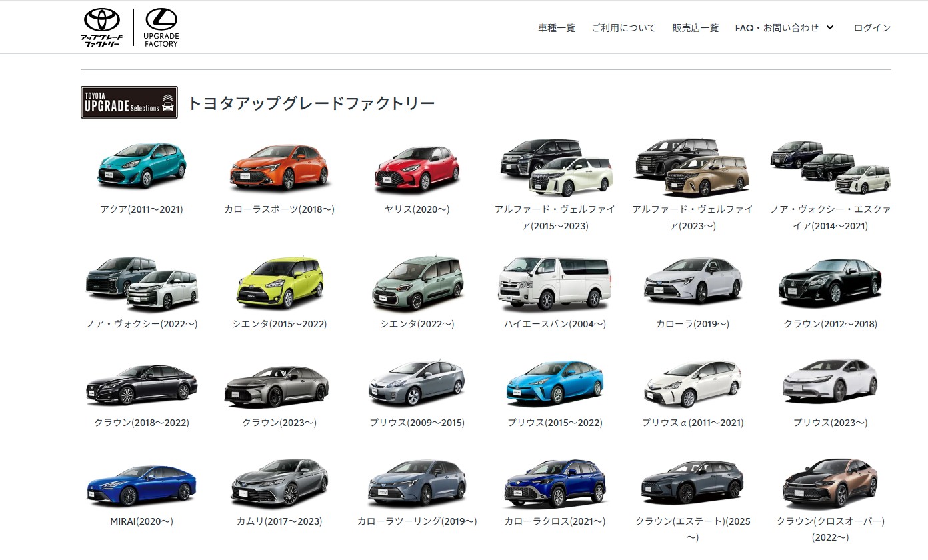The height and width of the screenshot is (560, 928).
Task: Click the アルファード・ヴェルファイア(2023～) label
Action: point(693,217)
